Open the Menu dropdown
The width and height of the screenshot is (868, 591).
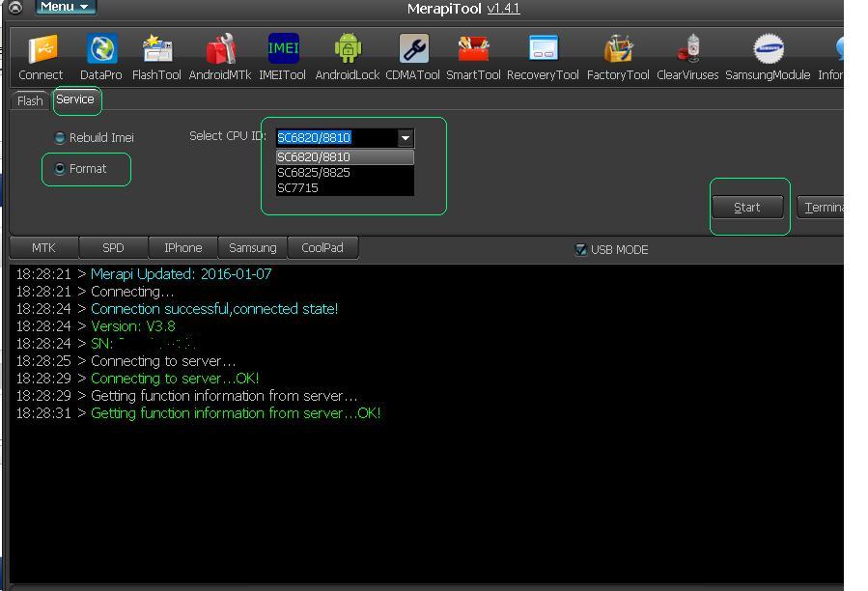66,7
